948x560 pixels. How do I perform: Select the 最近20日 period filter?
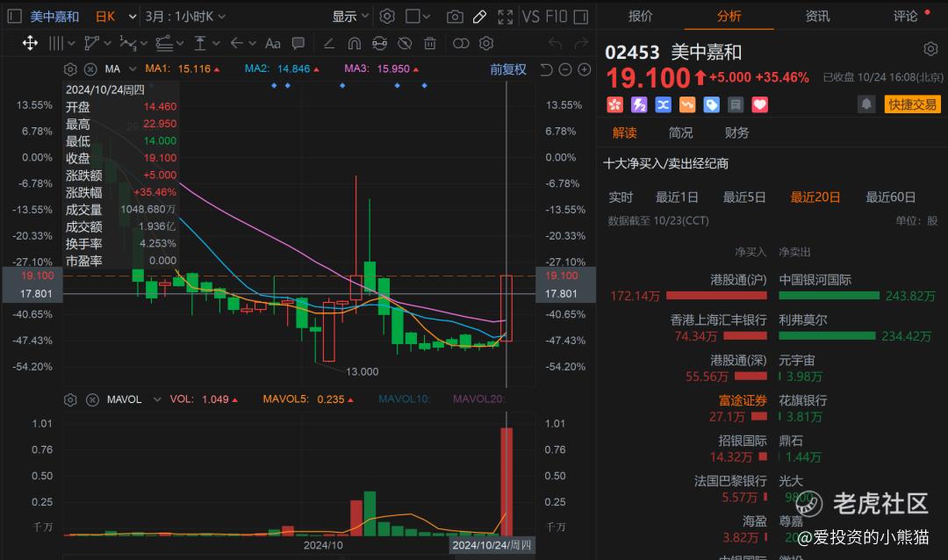[x=815, y=197]
